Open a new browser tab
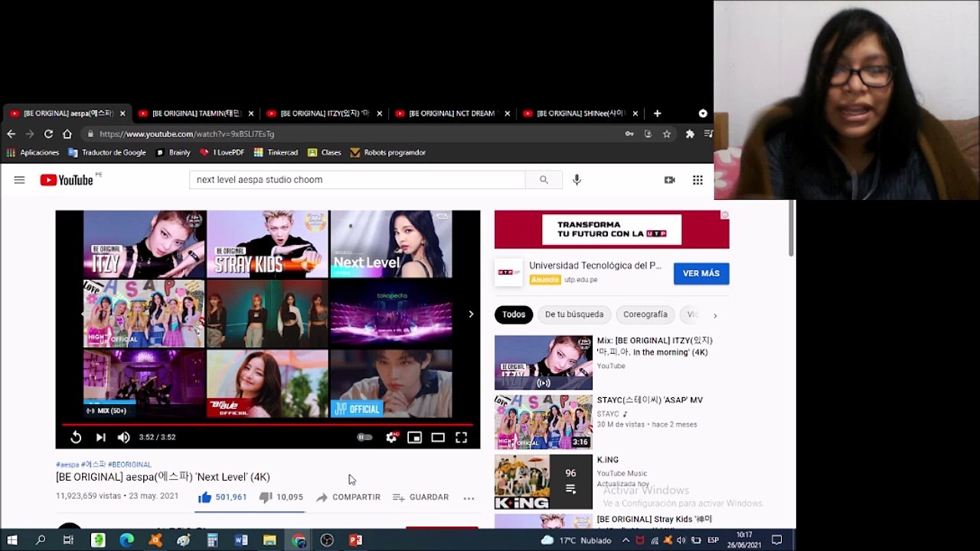The image size is (980, 551). (x=657, y=113)
